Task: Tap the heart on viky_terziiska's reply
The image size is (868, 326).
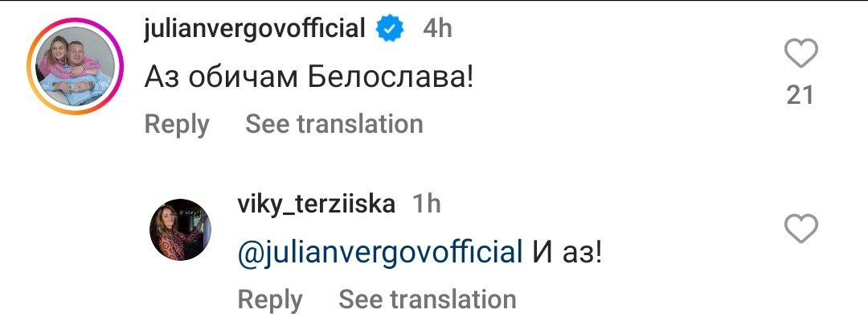Action: point(800,229)
